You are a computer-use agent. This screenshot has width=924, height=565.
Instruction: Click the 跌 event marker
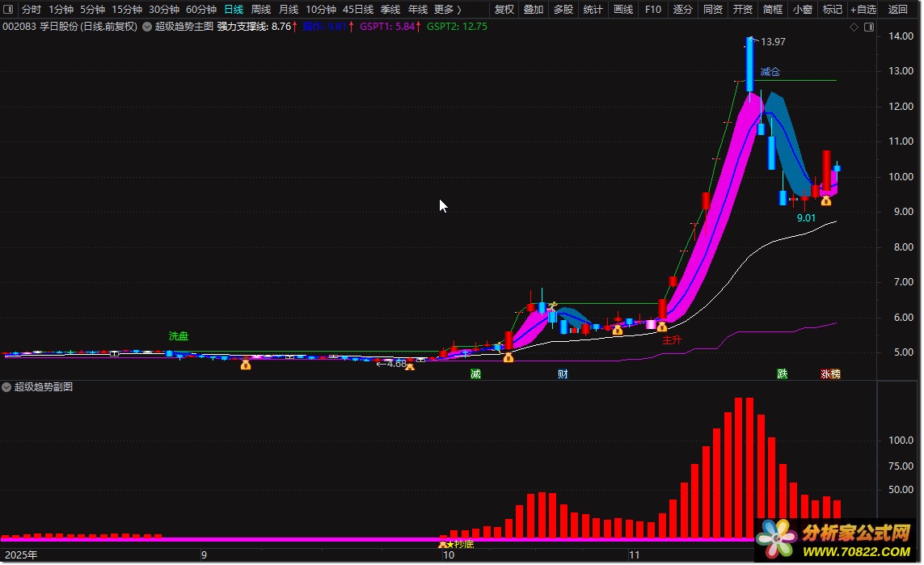click(x=782, y=373)
